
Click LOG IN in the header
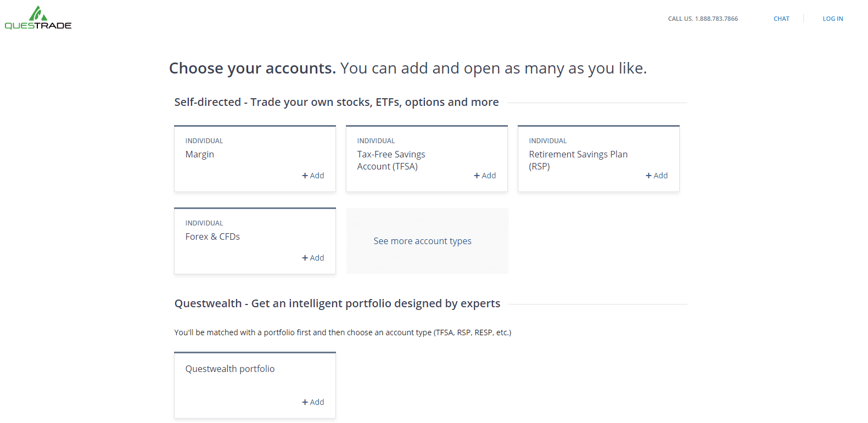tap(833, 18)
